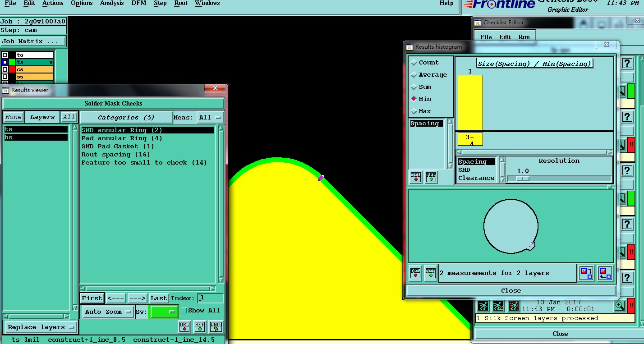Select the SMD Pad Gasket (1) category

118,147
